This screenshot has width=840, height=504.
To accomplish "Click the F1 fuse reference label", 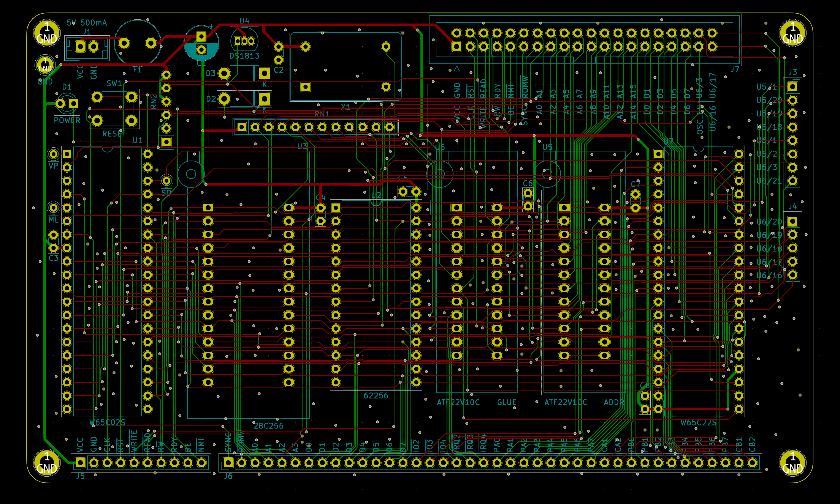I will [x=137, y=70].
